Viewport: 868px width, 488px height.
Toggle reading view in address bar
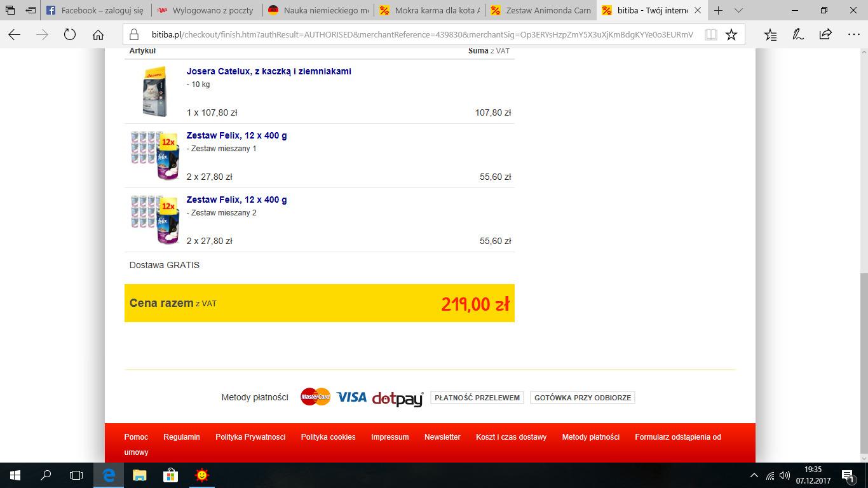click(x=711, y=35)
